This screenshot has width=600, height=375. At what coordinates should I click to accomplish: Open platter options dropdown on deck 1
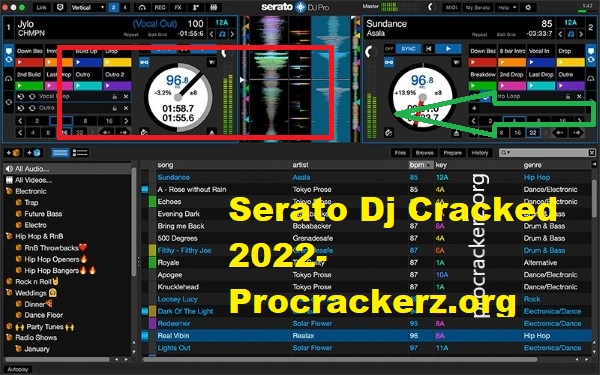click(212, 62)
